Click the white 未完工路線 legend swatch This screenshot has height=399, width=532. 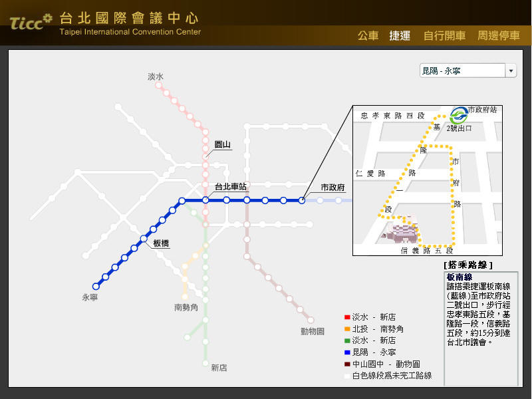pyautogui.click(x=347, y=376)
